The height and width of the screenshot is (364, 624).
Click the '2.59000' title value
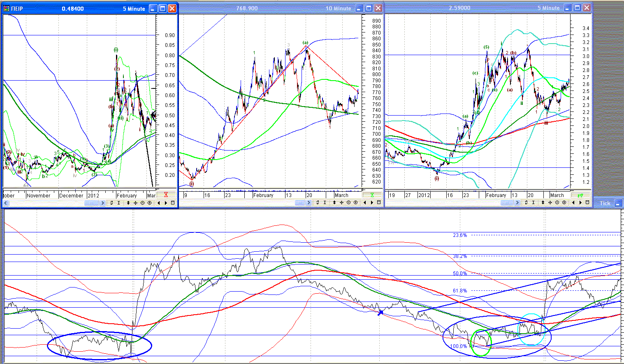pyautogui.click(x=459, y=8)
